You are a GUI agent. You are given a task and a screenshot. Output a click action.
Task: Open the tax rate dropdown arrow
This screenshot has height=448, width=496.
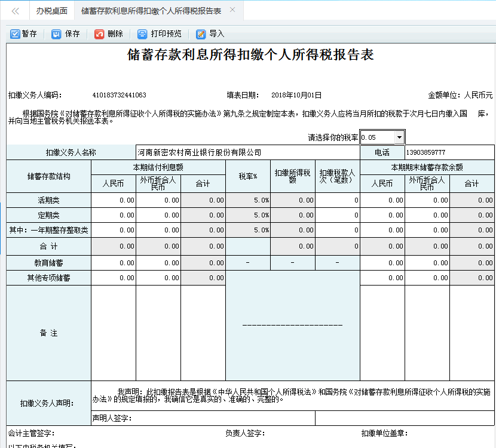point(399,137)
